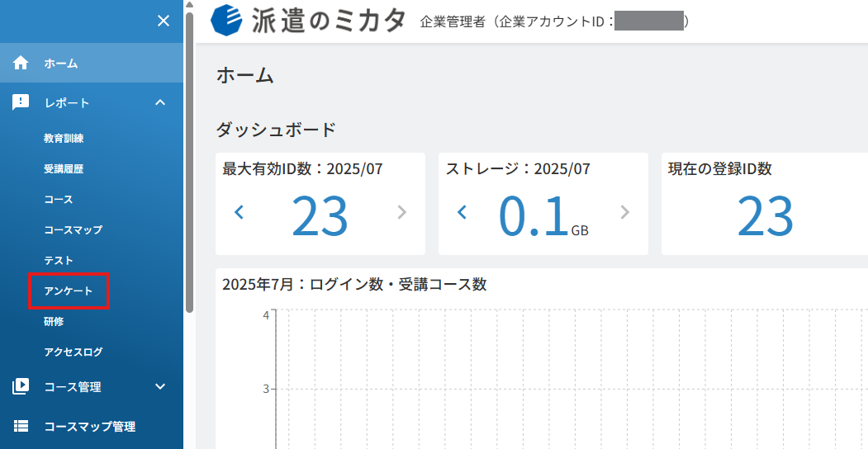Show next month for 最大有効ID数
This screenshot has width=868, height=449.
(x=402, y=212)
